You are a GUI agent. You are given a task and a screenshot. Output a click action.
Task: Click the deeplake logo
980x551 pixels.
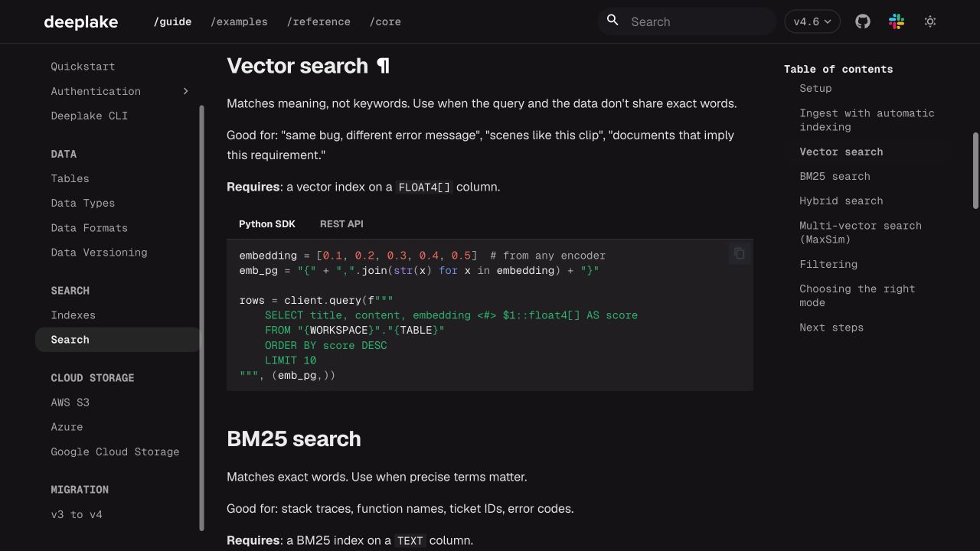[81, 21]
